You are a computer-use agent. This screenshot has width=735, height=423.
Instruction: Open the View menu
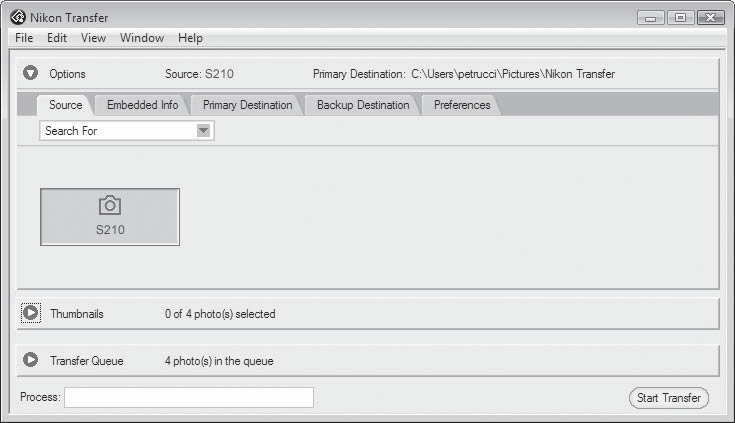[x=93, y=38]
